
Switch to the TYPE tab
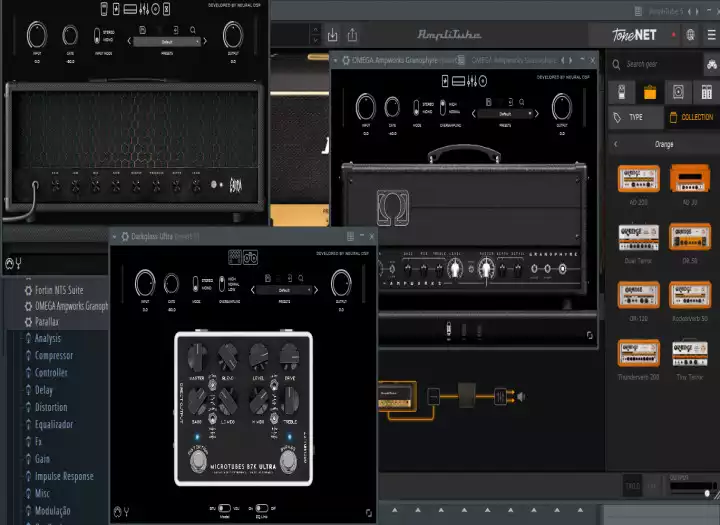click(636, 118)
